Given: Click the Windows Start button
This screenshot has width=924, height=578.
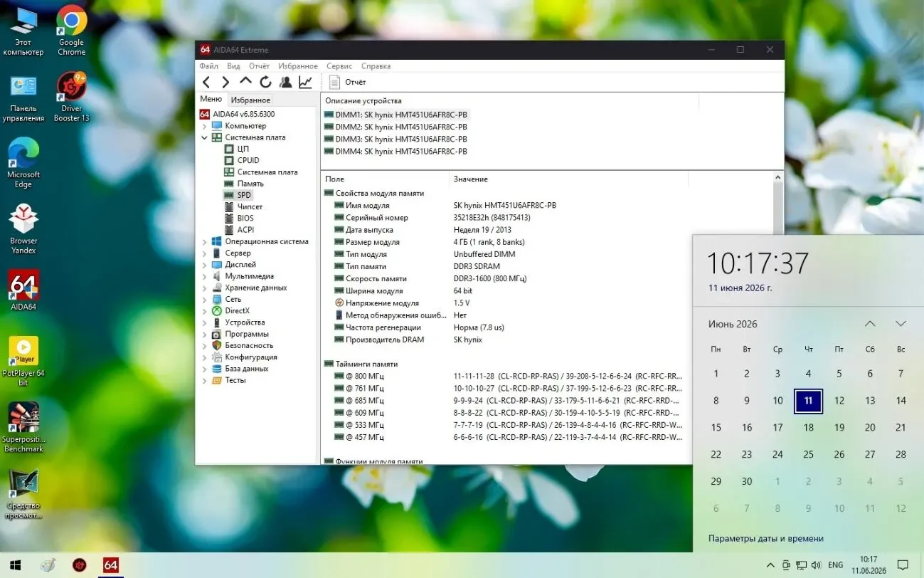Looking at the screenshot, I should (x=14, y=565).
